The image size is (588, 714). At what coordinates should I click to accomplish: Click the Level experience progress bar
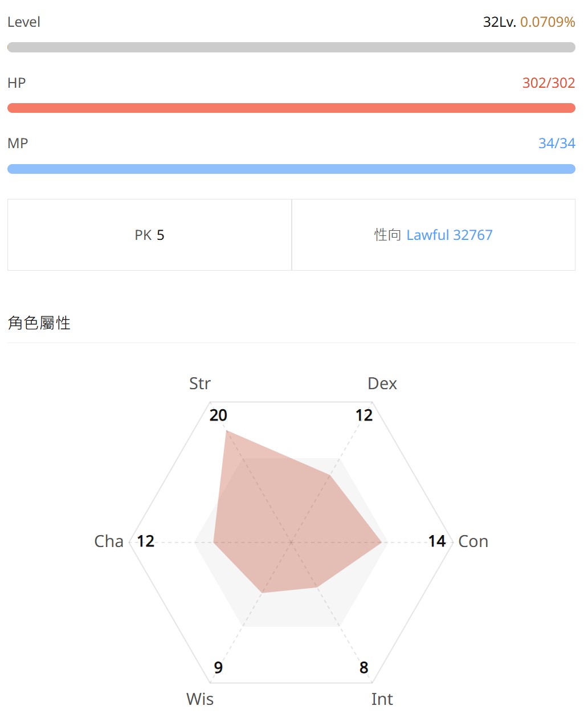click(x=291, y=47)
